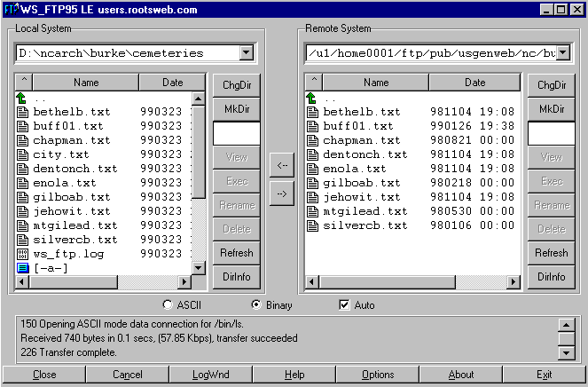Select the Binary transfer mode radio button
Screen dimensions: 588x387
[x=256, y=305]
